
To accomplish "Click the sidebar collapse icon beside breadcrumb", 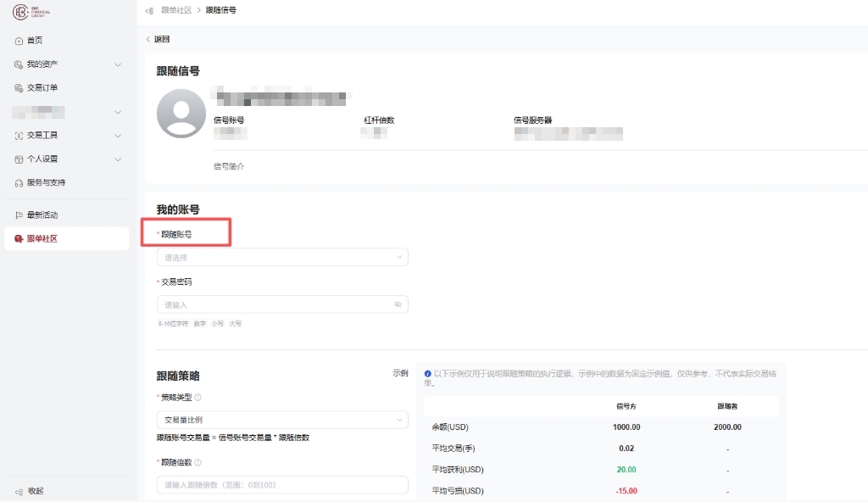I will [149, 10].
